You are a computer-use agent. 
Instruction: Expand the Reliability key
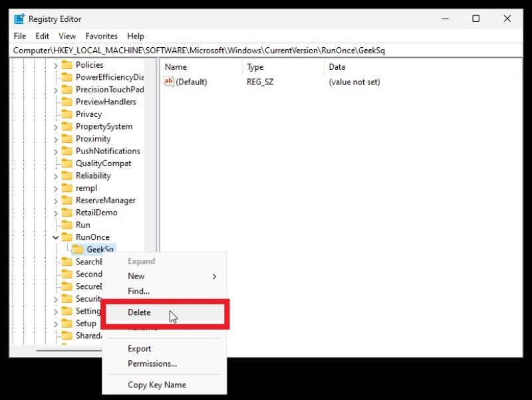pyautogui.click(x=56, y=176)
